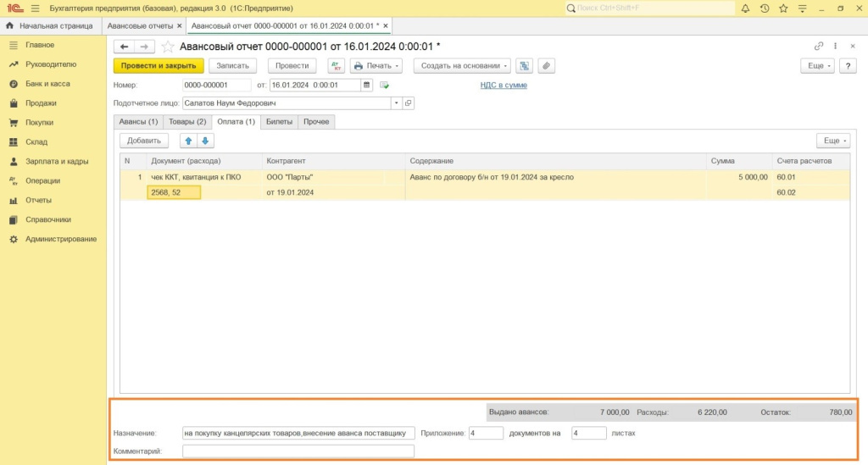Click the notifications bell icon
The image size is (868, 465).
[745, 8]
